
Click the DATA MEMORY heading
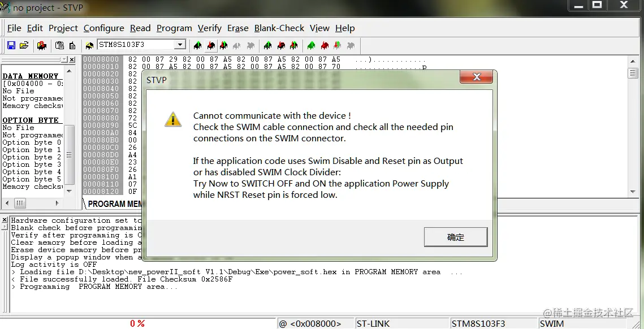click(x=31, y=76)
